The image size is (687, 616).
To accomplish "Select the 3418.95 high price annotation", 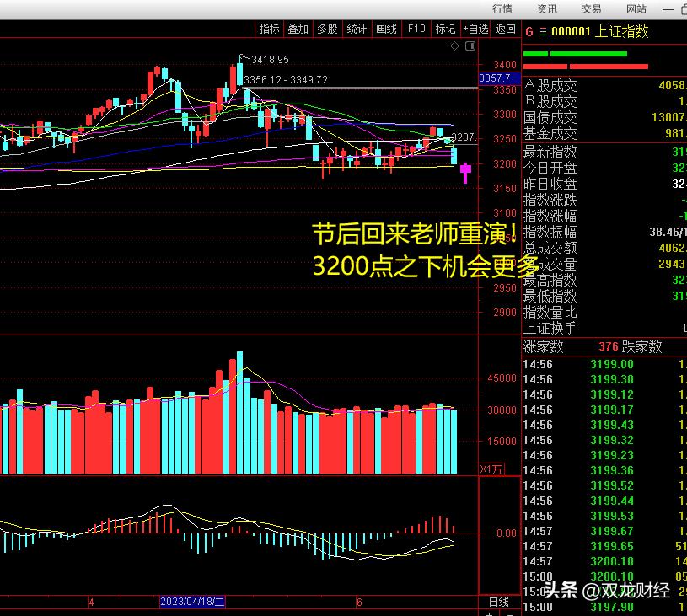I will [x=270, y=60].
